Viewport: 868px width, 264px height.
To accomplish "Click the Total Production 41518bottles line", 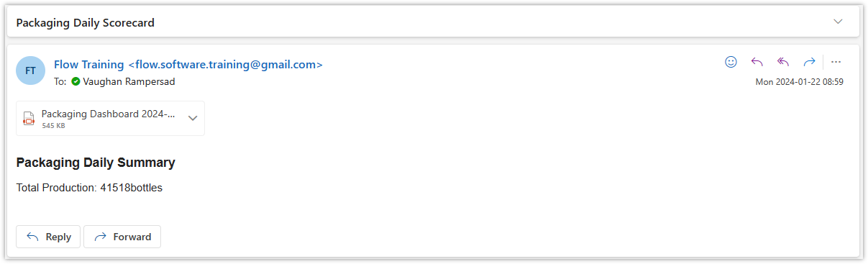I will (89, 188).
